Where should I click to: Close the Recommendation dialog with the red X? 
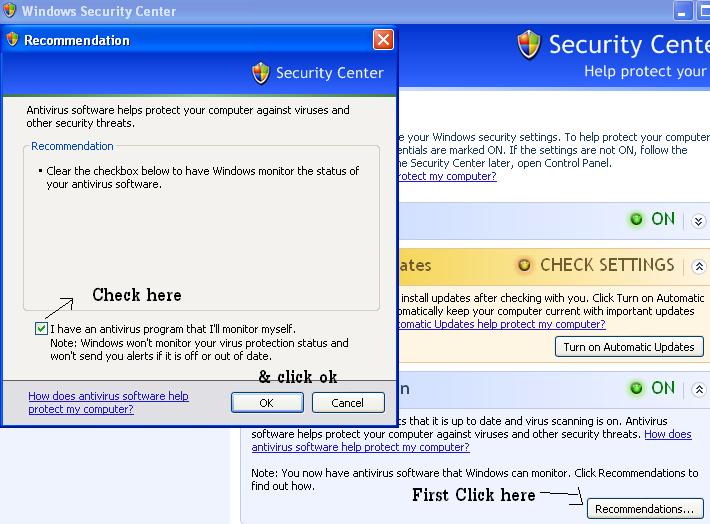[x=383, y=40]
